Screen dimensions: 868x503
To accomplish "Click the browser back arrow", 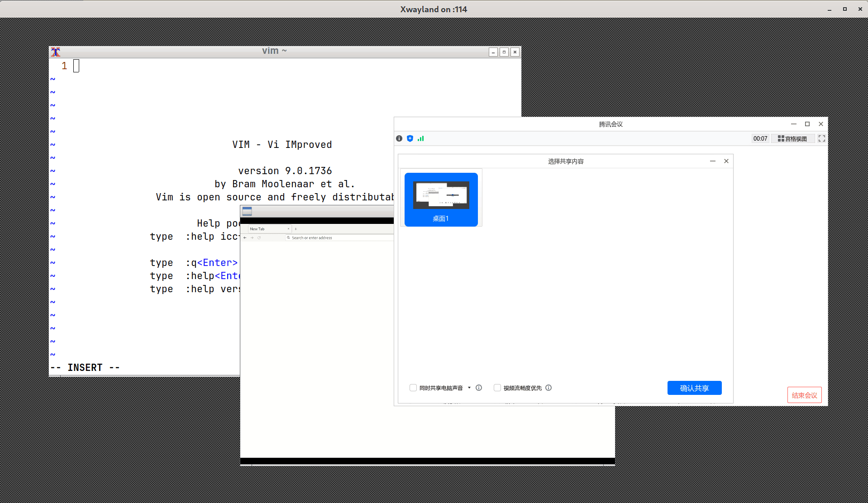I will (245, 237).
